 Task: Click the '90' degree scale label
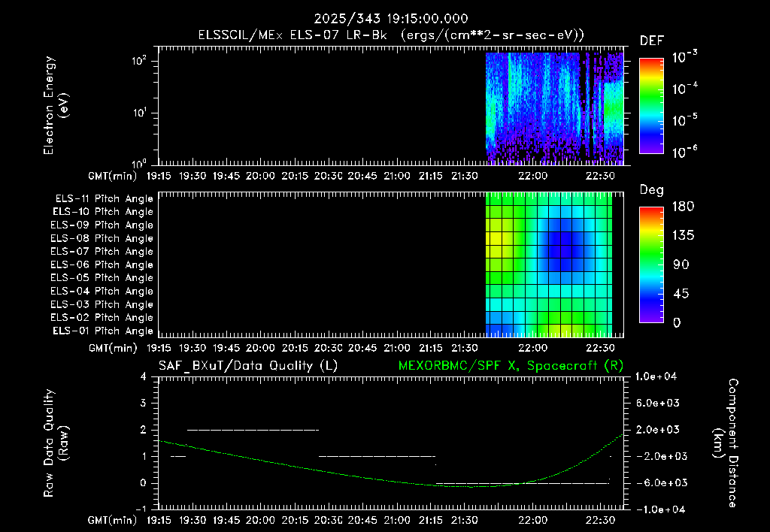[x=681, y=264]
